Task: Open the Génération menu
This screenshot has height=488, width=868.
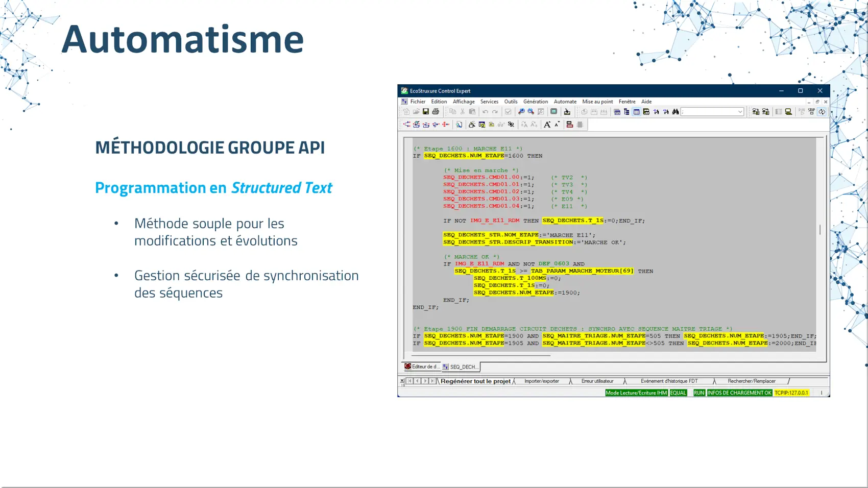Action: click(535, 102)
